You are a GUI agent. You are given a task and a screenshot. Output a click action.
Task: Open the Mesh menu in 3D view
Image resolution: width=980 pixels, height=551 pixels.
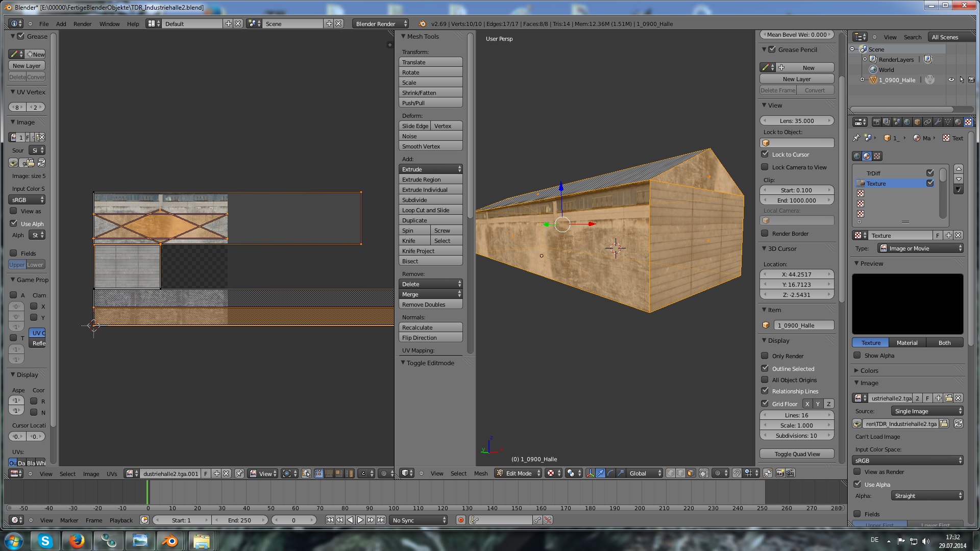480,473
